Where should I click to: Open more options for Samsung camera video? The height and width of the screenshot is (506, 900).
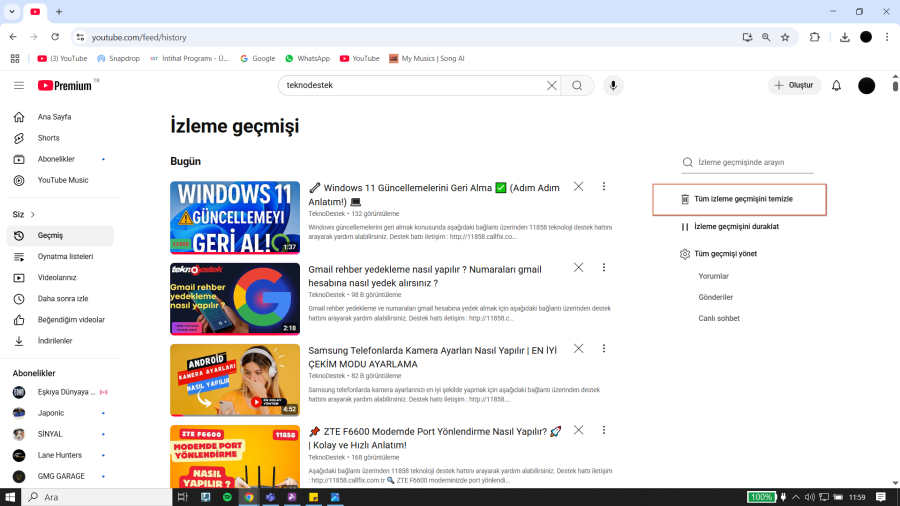pyautogui.click(x=604, y=349)
